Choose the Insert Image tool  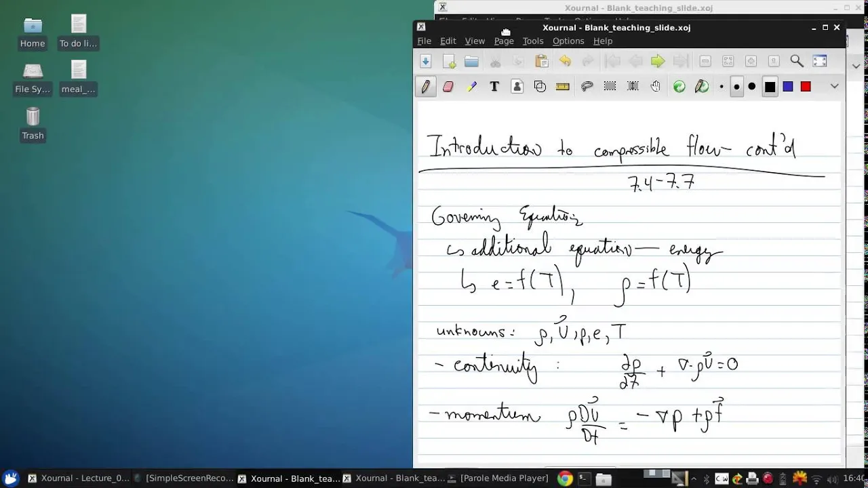click(517, 86)
